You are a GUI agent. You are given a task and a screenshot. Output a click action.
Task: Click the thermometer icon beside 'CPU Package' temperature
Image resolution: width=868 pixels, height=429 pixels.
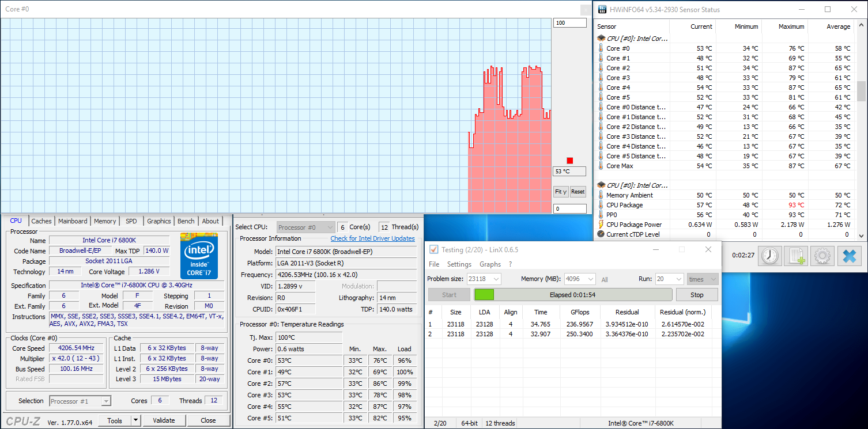click(601, 205)
